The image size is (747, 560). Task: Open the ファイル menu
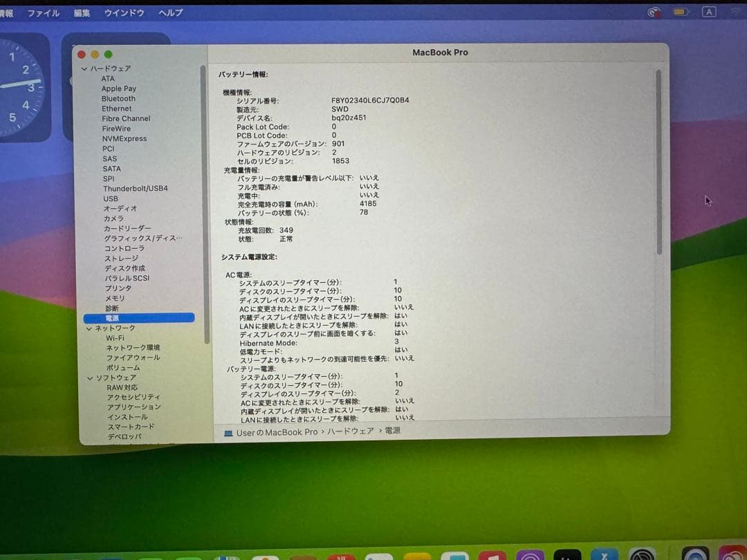click(44, 13)
